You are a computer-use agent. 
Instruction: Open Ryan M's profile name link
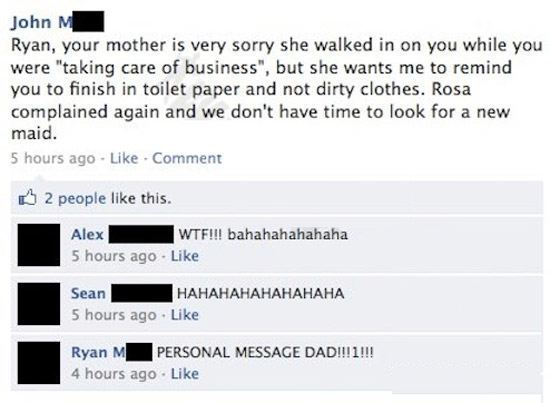pyautogui.click(x=112, y=352)
